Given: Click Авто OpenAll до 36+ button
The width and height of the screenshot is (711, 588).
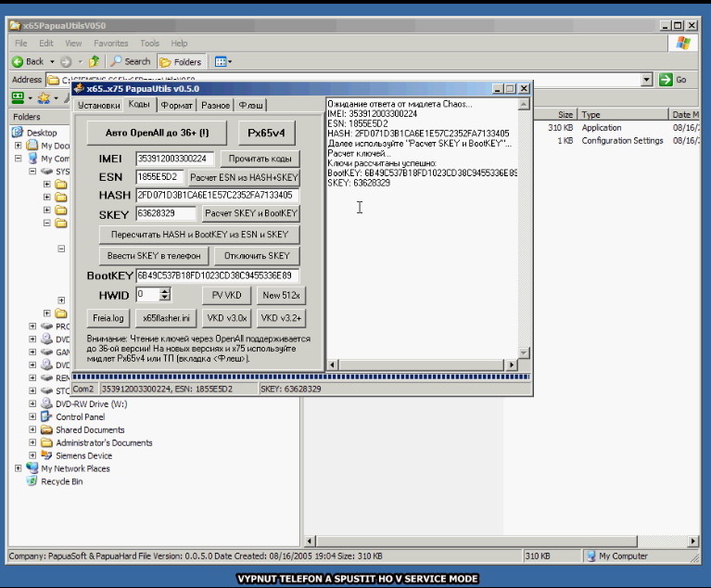Looking at the screenshot, I should (x=157, y=133).
